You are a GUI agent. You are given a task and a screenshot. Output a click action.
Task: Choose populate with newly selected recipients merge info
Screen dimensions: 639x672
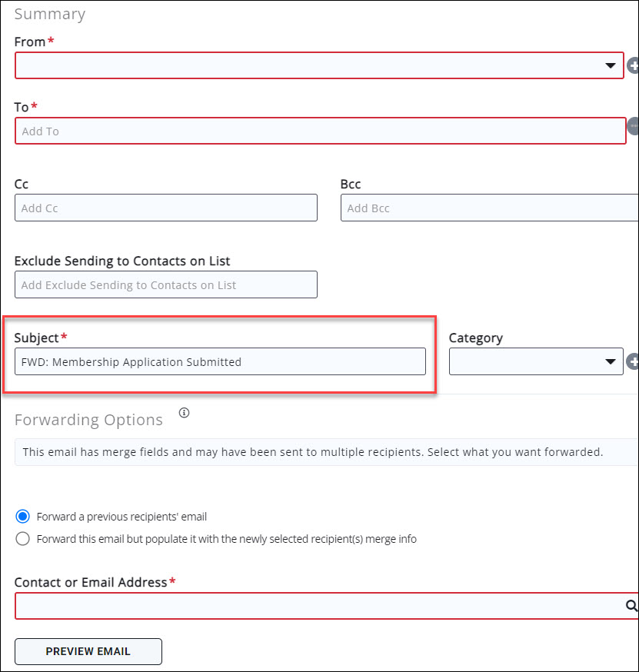tap(23, 539)
